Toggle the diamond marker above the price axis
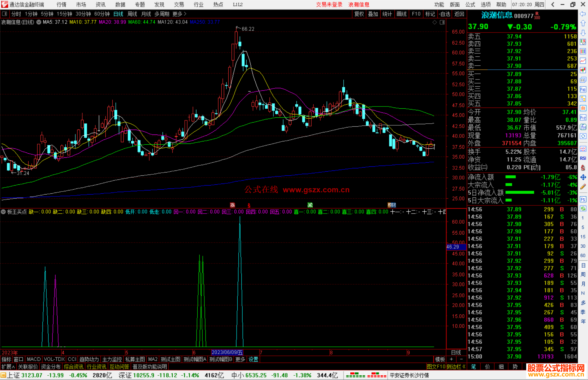This screenshot has width=588, height=380. [435, 22]
